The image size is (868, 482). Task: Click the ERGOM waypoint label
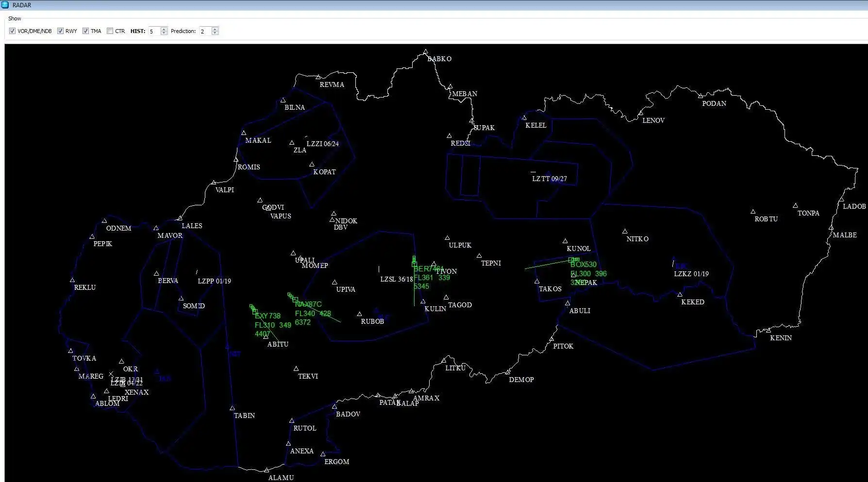pyautogui.click(x=337, y=462)
